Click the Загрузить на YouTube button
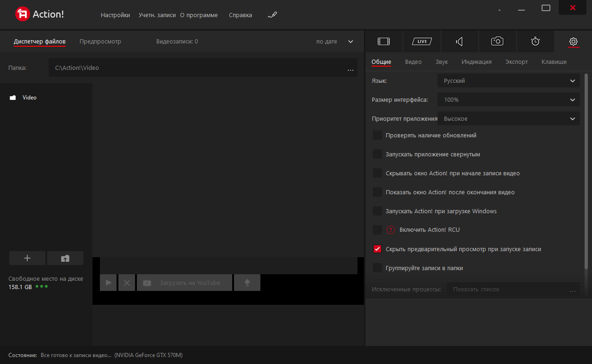The height and width of the screenshot is (364, 592). [x=185, y=283]
